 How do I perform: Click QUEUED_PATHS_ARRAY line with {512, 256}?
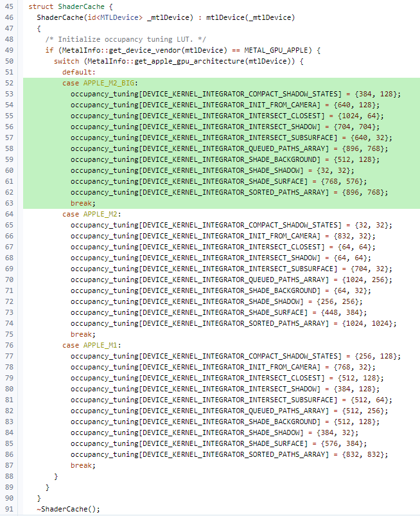[229, 411]
